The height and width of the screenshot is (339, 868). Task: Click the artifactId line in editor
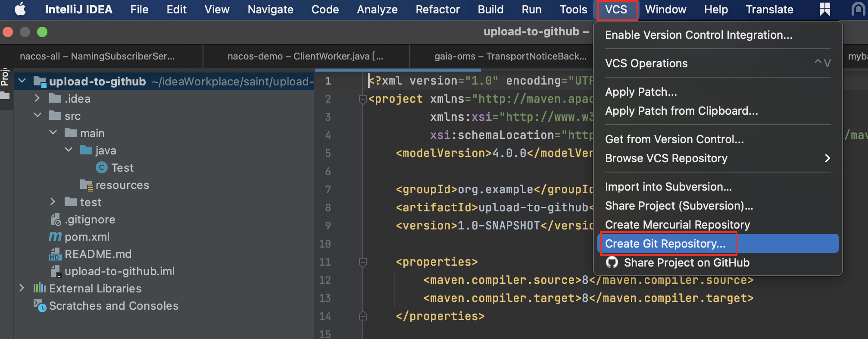click(x=495, y=207)
